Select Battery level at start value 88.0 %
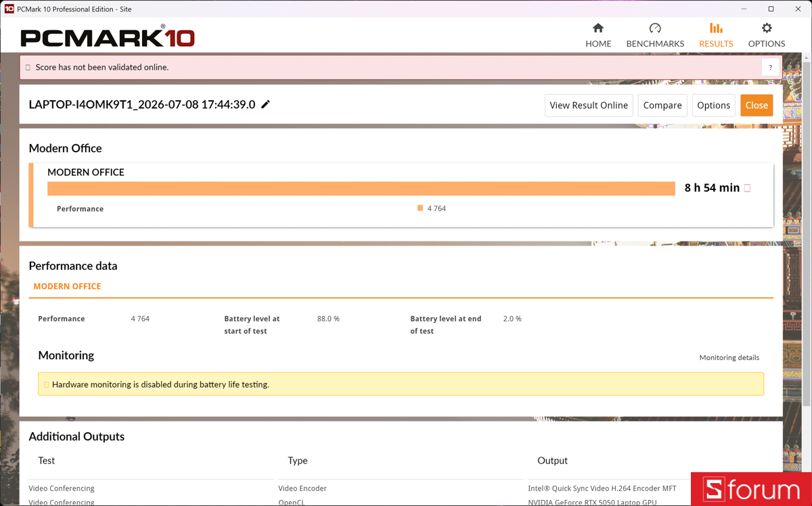Viewport: 812px width, 506px height. pyautogui.click(x=328, y=319)
